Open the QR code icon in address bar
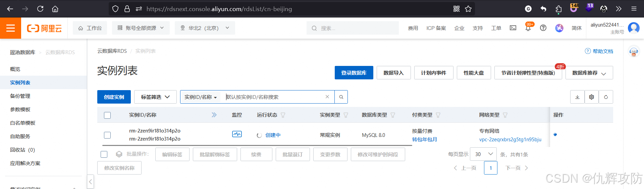Image resolution: width=644 pixels, height=189 pixels. 457,9
